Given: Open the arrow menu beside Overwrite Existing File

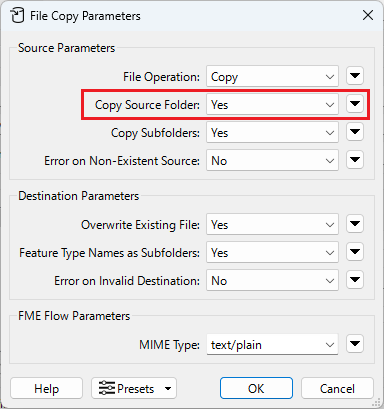Looking at the screenshot, I should coord(355,224).
